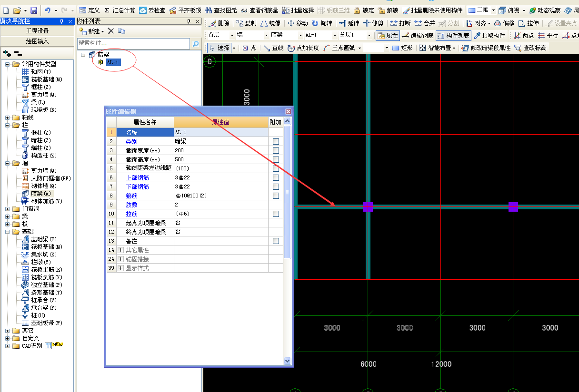
Task: Click the 动态观察 orbit view tool
Action: pyautogui.click(x=545, y=10)
